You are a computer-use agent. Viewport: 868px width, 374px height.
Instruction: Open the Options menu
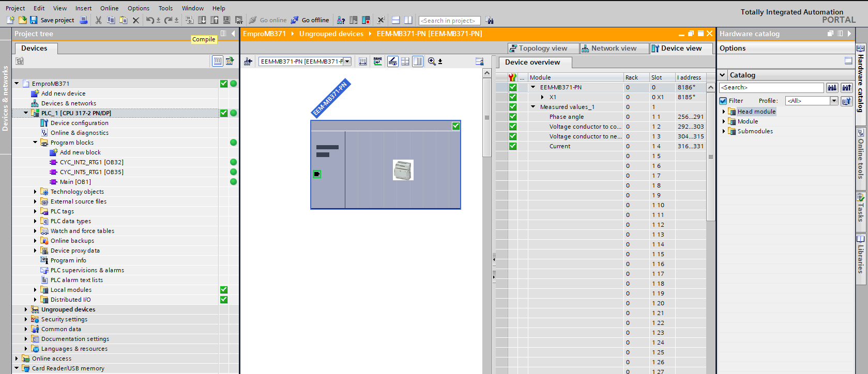(x=139, y=8)
